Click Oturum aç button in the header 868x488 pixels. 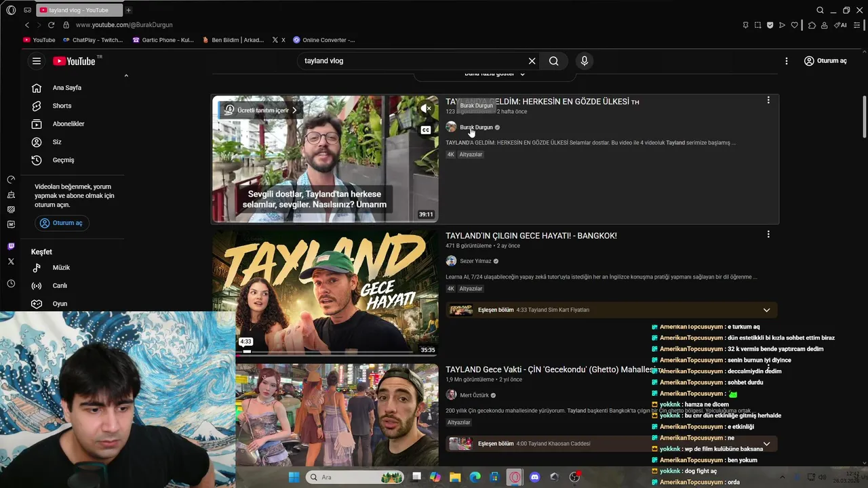click(x=825, y=61)
